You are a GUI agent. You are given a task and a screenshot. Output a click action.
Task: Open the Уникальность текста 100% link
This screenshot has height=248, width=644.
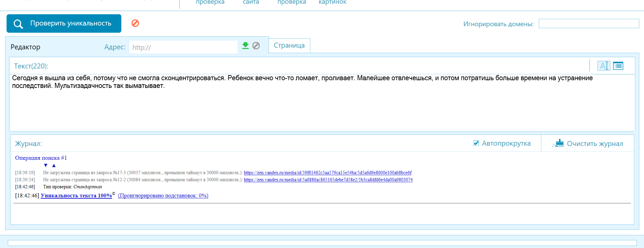pyautogui.click(x=76, y=196)
